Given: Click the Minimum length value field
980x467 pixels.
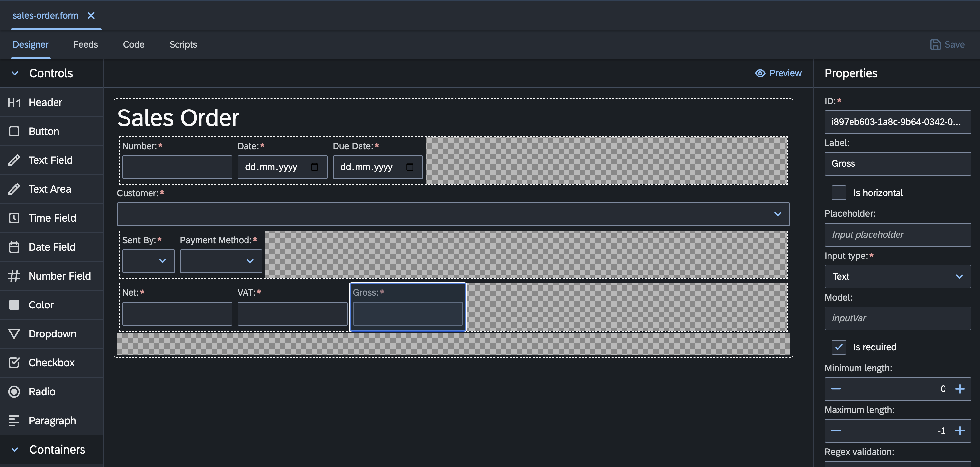Looking at the screenshot, I should [x=898, y=389].
